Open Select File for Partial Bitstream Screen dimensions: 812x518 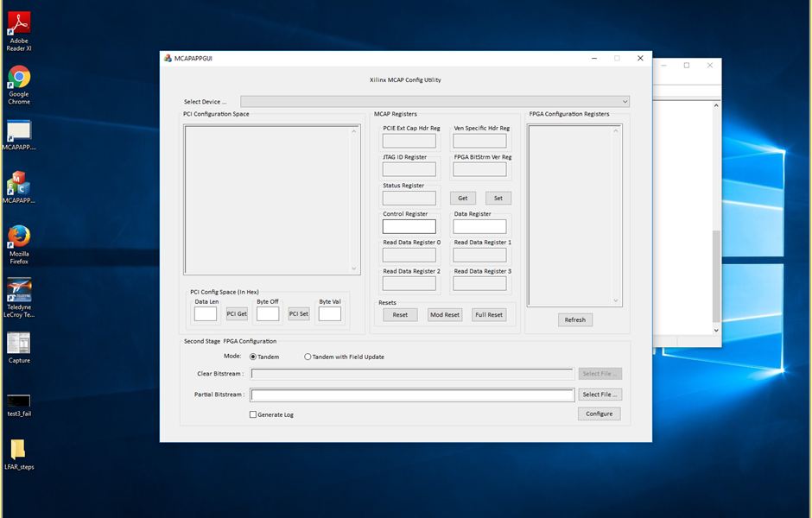(x=599, y=395)
